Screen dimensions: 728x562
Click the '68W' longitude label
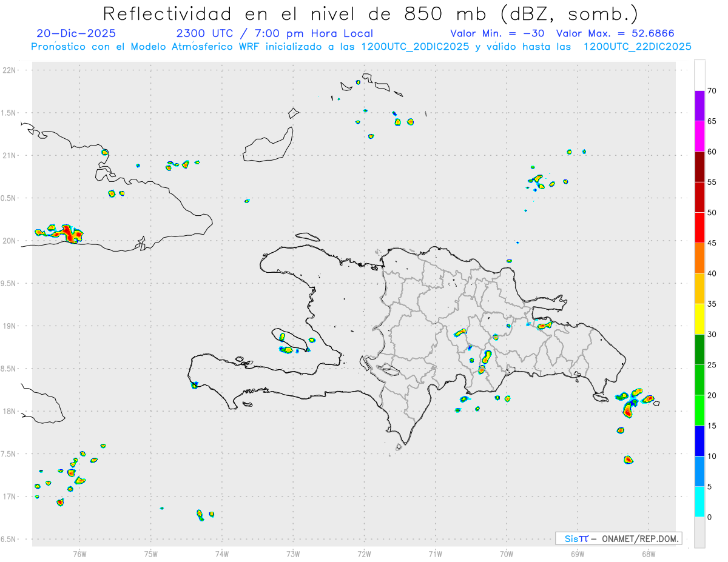click(649, 554)
